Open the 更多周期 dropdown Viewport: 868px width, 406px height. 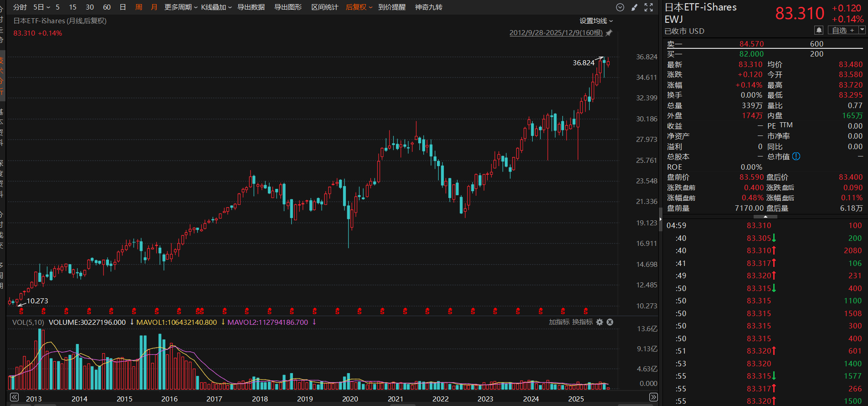point(181,7)
